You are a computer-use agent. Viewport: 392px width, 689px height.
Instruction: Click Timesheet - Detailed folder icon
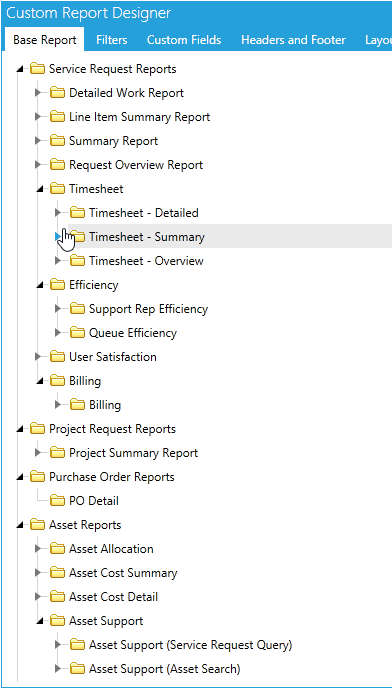click(77, 213)
